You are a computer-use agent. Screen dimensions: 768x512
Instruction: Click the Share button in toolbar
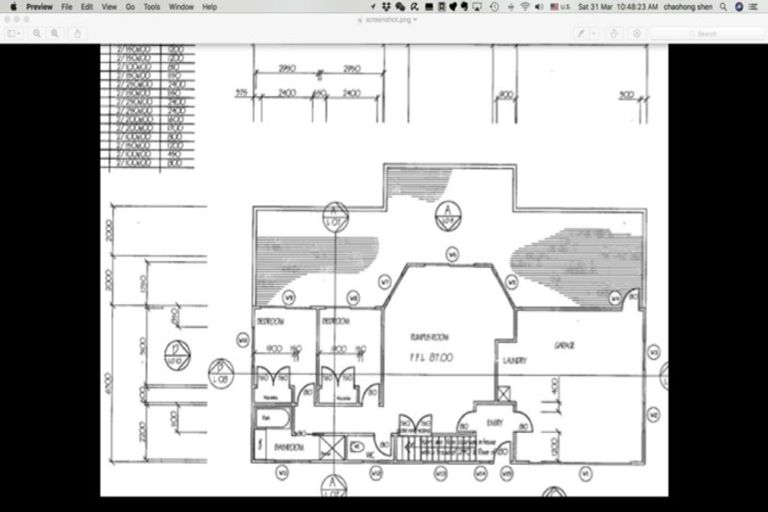click(79, 33)
